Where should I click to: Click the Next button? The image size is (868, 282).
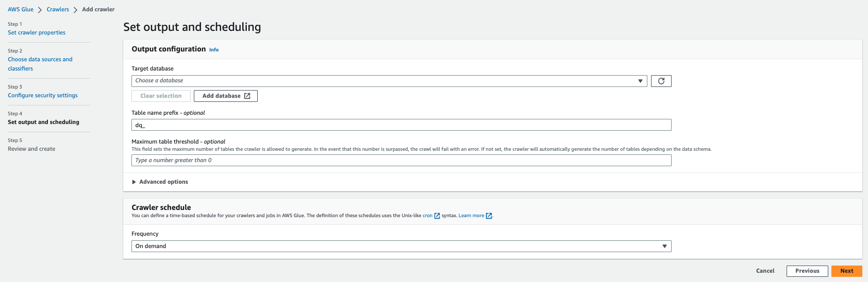click(846, 271)
